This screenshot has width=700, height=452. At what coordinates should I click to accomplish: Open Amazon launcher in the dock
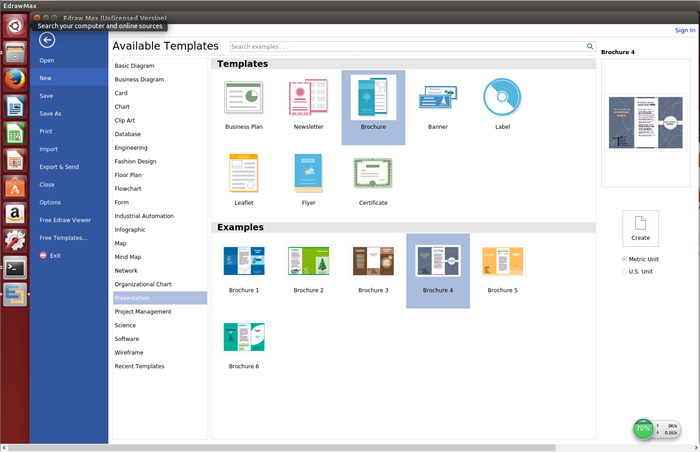click(15, 214)
